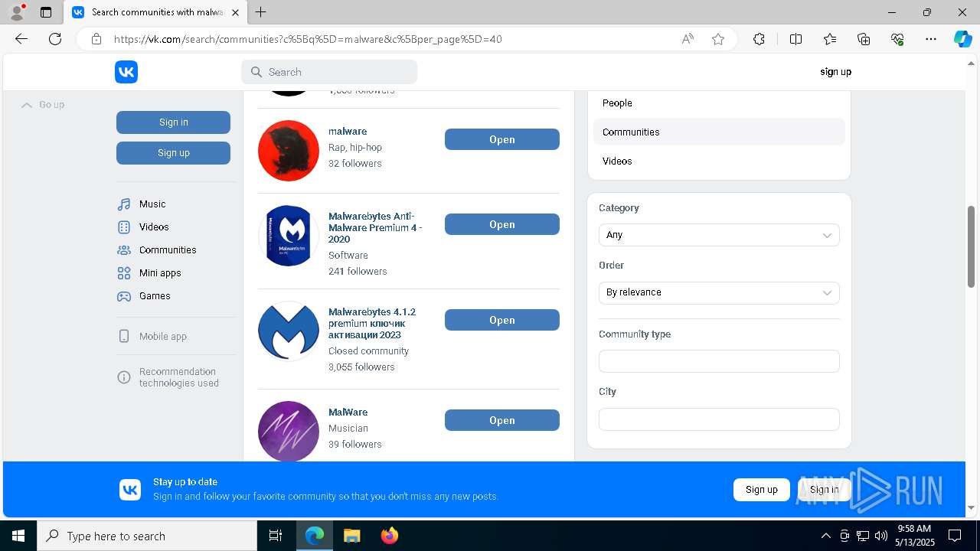The width and height of the screenshot is (980, 551).
Task: Select the Videos filter tab
Action: (719, 161)
